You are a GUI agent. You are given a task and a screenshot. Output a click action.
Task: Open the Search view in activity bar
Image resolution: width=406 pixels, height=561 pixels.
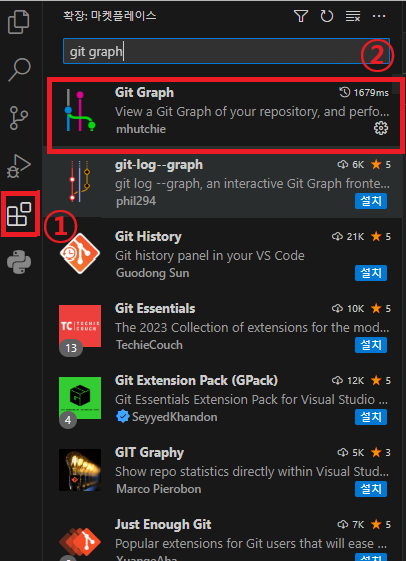[19, 69]
